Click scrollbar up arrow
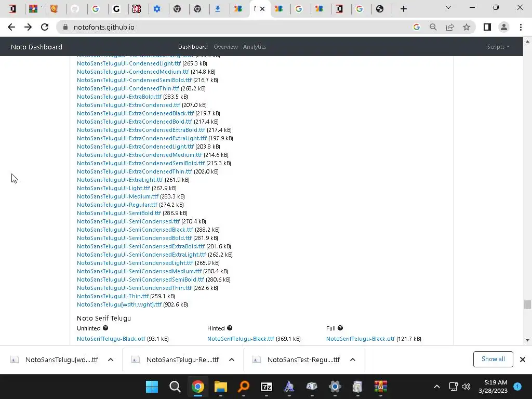The image size is (532, 399). tap(527, 42)
